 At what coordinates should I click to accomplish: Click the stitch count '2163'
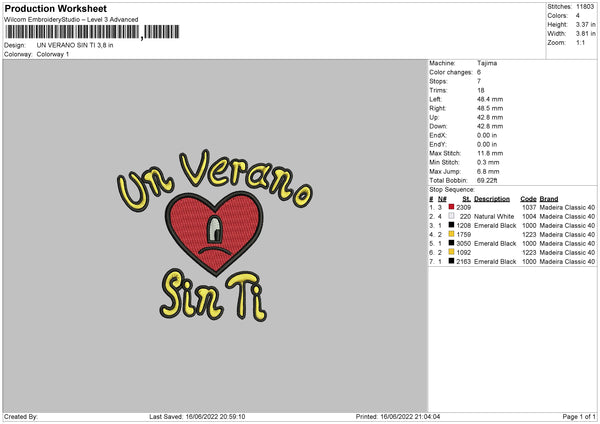pyautogui.click(x=463, y=261)
